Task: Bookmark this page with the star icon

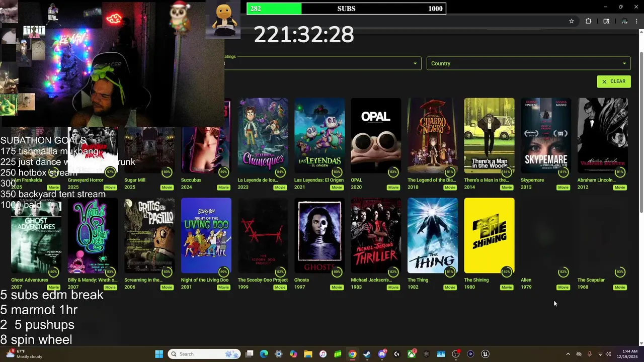Action: tap(572, 21)
